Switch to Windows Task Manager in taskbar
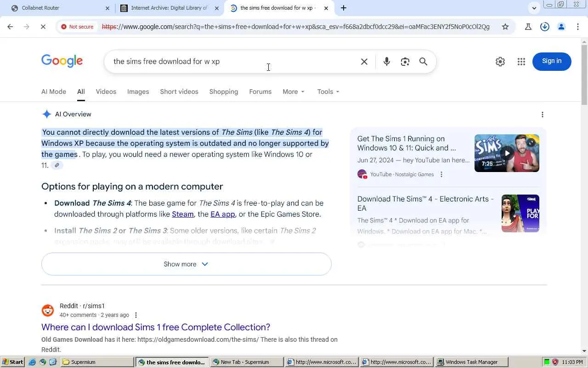Viewport: 588px width, 368px height. [x=471, y=362]
